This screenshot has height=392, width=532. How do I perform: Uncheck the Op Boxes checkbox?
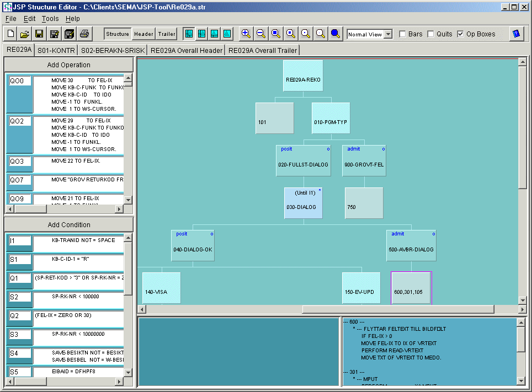[460, 34]
